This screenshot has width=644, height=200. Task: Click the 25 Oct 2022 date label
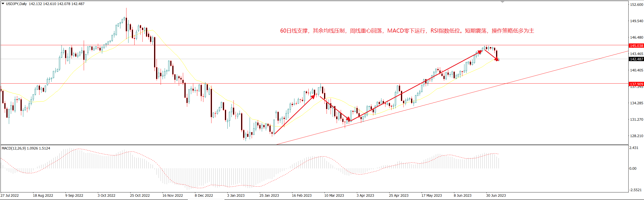click(x=140, y=195)
